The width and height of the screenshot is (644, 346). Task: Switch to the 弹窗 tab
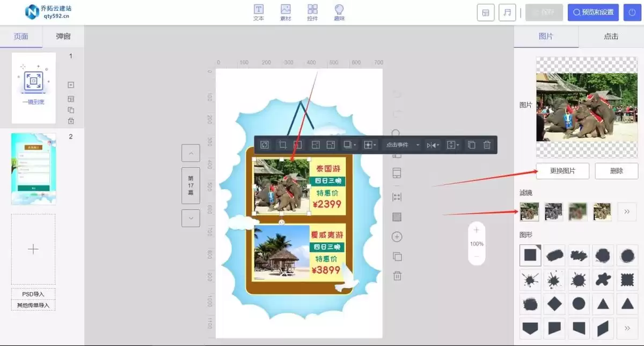(63, 37)
